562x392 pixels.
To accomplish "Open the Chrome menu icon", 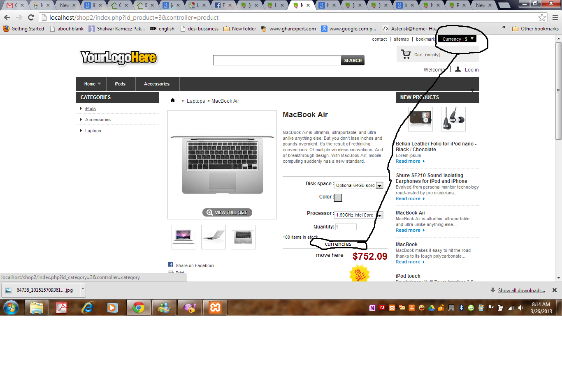I will tap(555, 17).
